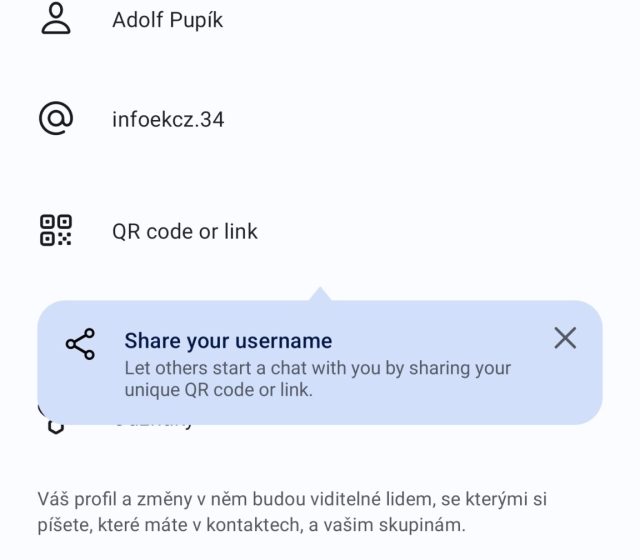Viewport: 640px width, 560px height.
Task: Click the @ username icon
Action: [x=56, y=119]
